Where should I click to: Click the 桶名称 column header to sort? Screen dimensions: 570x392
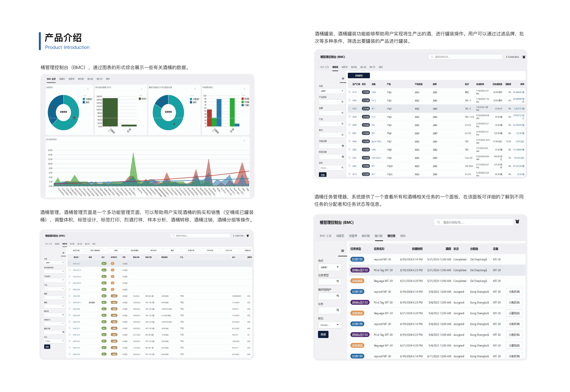(76, 257)
